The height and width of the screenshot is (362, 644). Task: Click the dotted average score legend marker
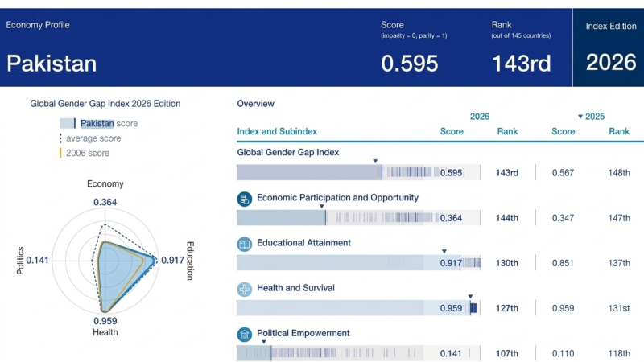(x=60, y=138)
